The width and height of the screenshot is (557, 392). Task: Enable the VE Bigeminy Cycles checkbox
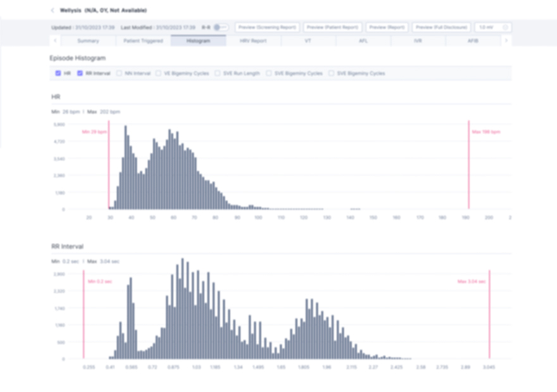tap(158, 73)
